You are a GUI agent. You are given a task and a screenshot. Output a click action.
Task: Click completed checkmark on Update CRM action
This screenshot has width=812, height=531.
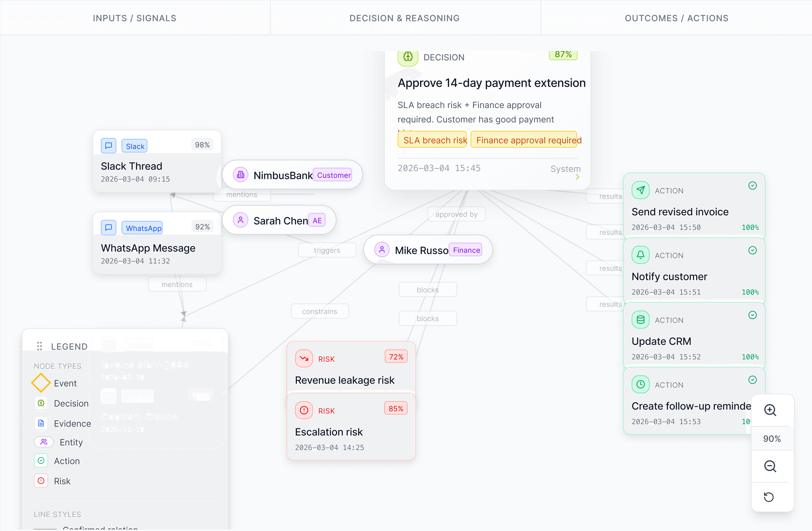click(x=752, y=315)
